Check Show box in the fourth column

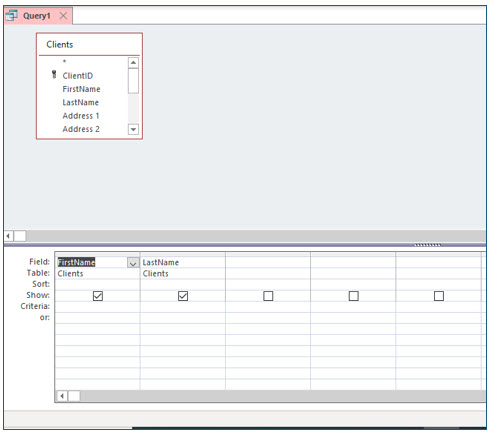coord(354,296)
